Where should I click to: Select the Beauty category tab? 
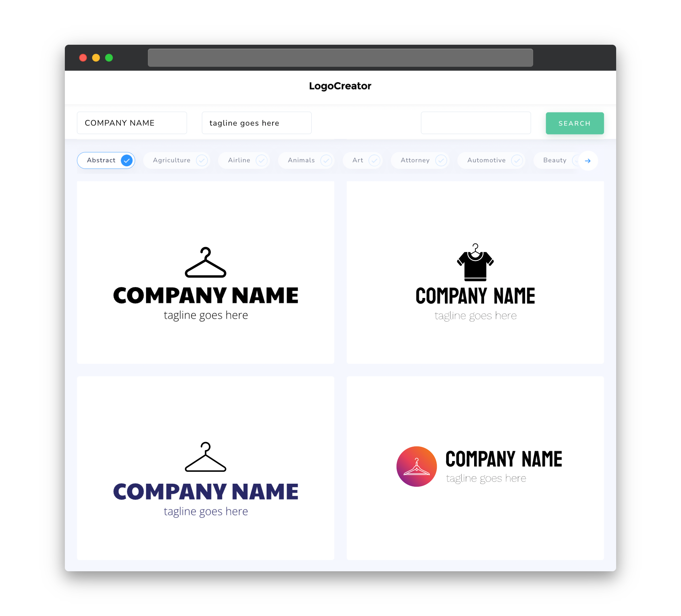click(x=555, y=160)
